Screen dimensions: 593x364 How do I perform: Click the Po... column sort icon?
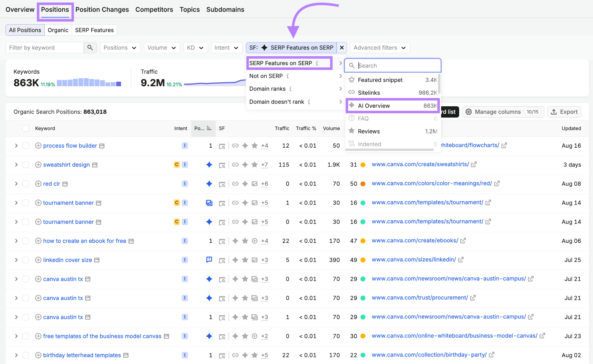click(209, 128)
